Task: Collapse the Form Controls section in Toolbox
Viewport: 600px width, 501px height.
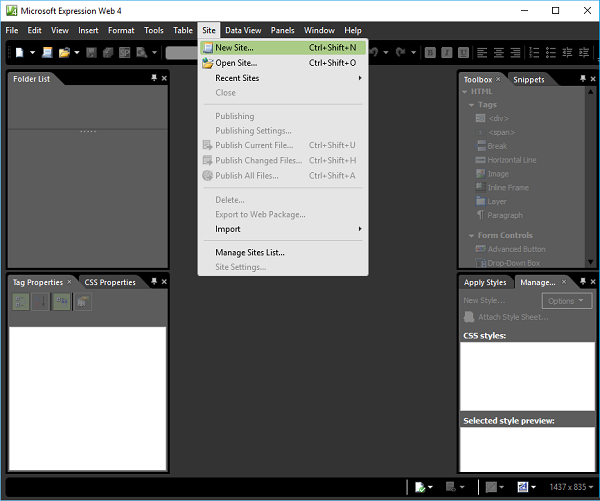Action: pos(470,236)
